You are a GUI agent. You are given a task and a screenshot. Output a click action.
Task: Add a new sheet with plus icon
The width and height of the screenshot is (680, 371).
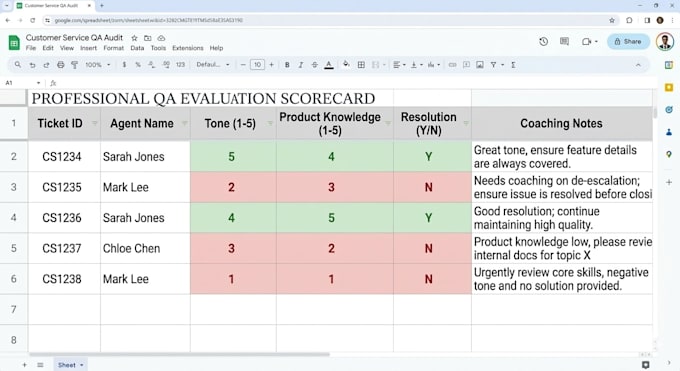pyautogui.click(x=24, y=365)
